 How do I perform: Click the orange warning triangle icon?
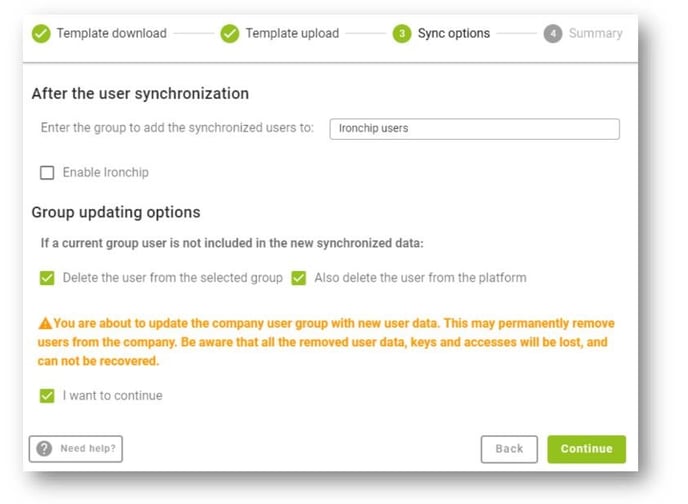(45, 324)
